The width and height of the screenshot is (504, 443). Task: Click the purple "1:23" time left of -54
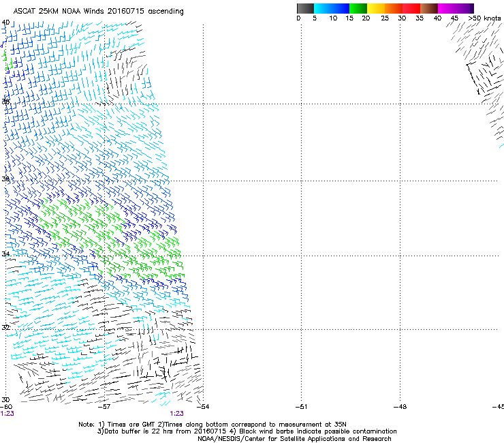pos(177,414)
